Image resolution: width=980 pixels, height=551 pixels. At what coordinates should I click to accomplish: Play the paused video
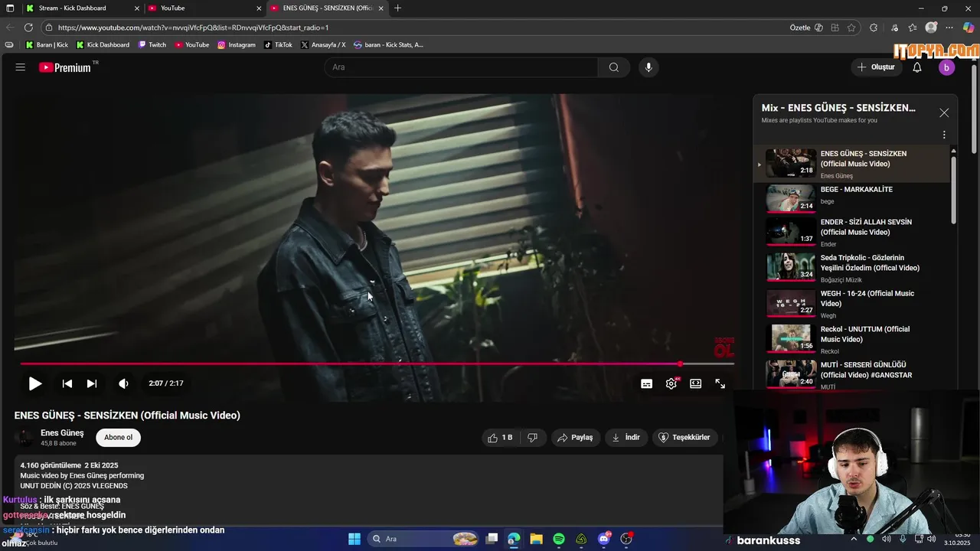[35, 383]
